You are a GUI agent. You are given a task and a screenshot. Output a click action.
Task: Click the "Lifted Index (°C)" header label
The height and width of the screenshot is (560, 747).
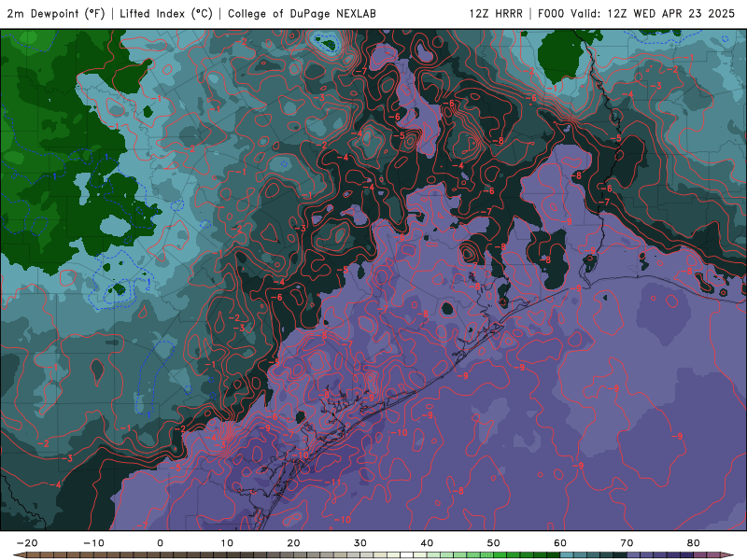166,14
